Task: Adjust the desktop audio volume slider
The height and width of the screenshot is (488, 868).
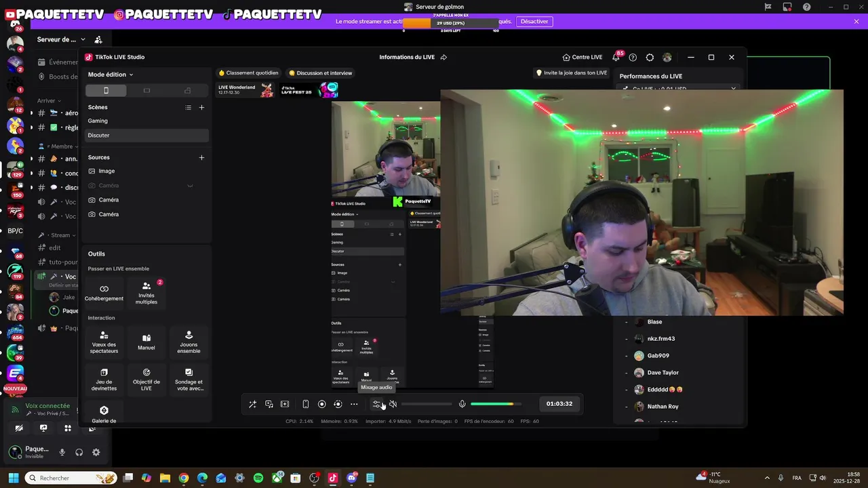Action: (427, 404)
